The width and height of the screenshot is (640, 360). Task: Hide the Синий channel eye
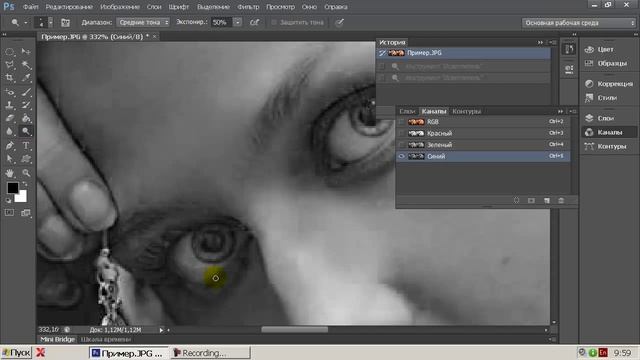pos(402,156)
